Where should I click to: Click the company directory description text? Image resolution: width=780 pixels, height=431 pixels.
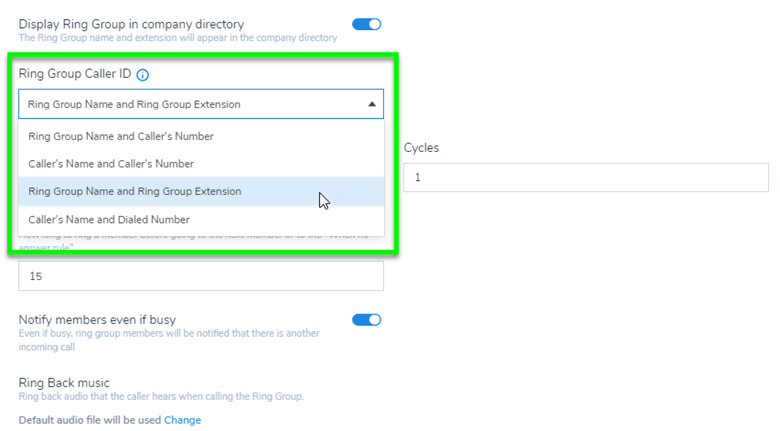pos(178,38)
